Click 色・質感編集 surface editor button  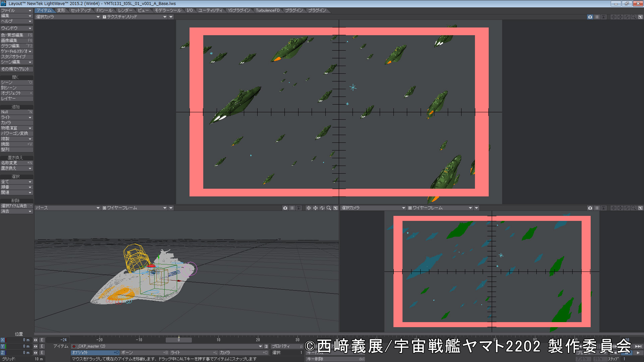pos(16,35)
